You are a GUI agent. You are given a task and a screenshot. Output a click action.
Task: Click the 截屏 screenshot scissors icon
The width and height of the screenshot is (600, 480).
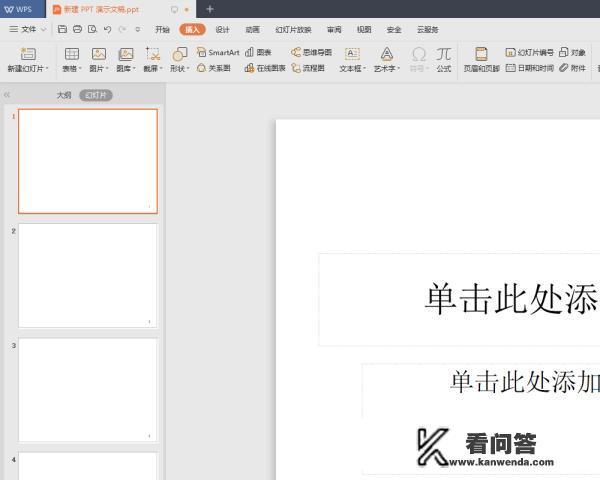coord(153,54)
